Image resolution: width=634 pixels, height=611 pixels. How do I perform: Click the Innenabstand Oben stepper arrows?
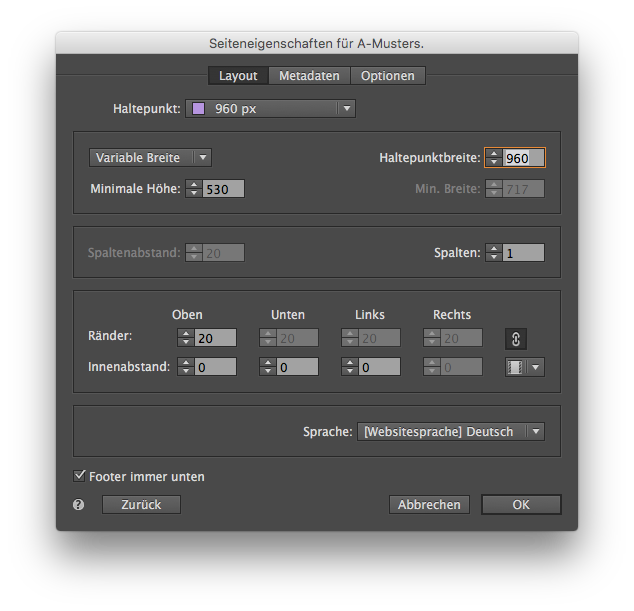(x=186, y=367)
